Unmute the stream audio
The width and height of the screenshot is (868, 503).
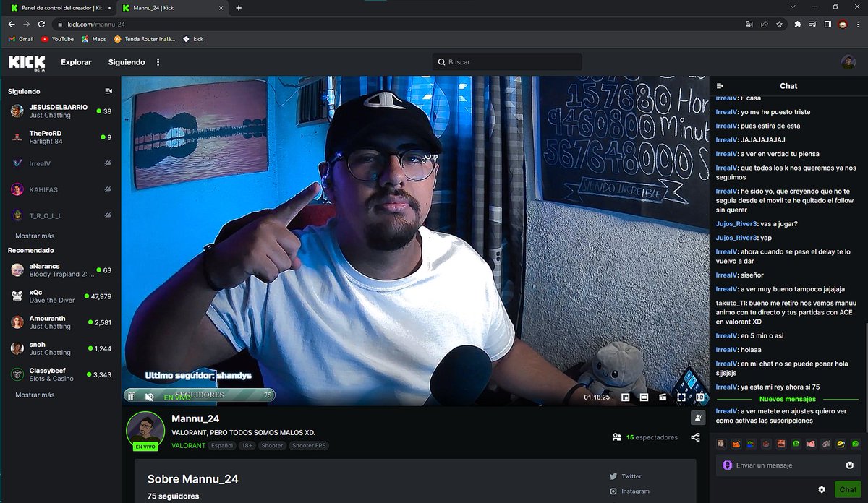150,397
